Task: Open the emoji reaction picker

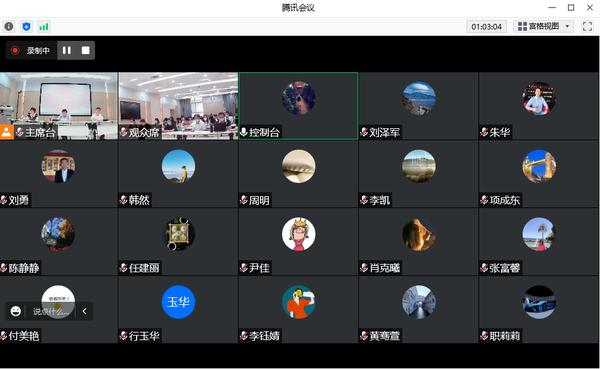Action: click(16, 311)
